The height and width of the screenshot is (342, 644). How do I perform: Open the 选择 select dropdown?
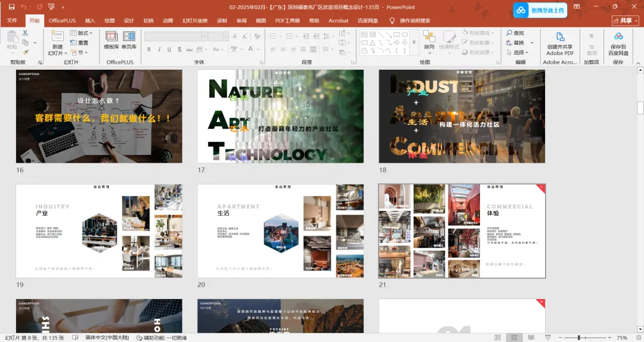(x=518, y=52)
